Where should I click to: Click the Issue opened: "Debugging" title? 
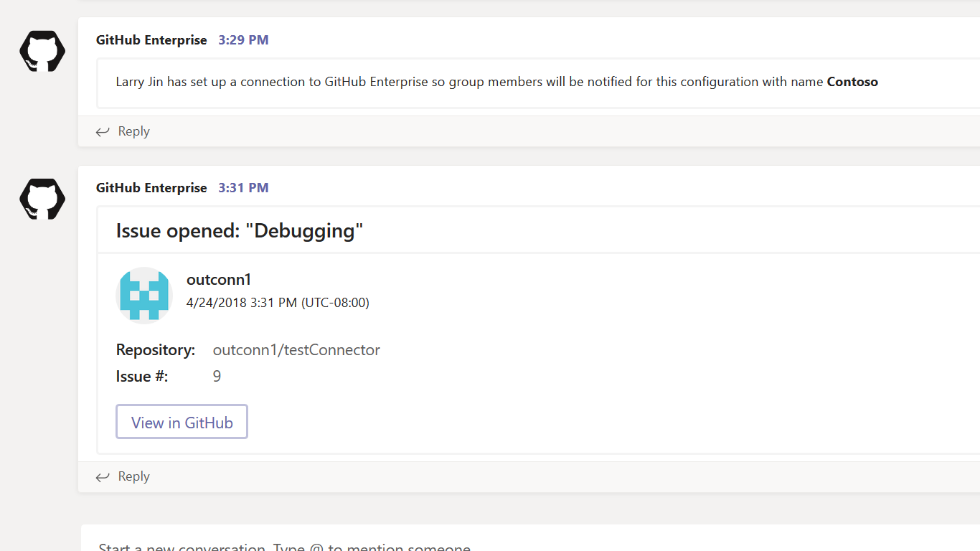(240, 231)
